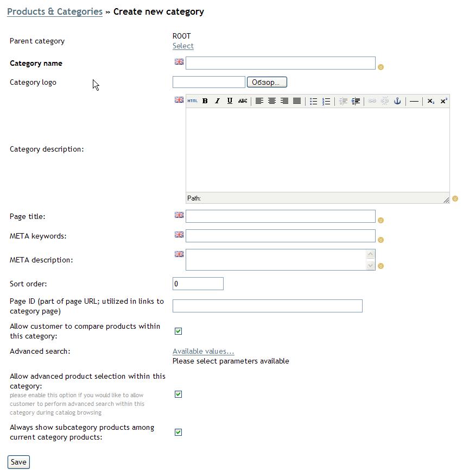The image size is (469, 476).
Task: Center-align the description text
Action: 272,101
